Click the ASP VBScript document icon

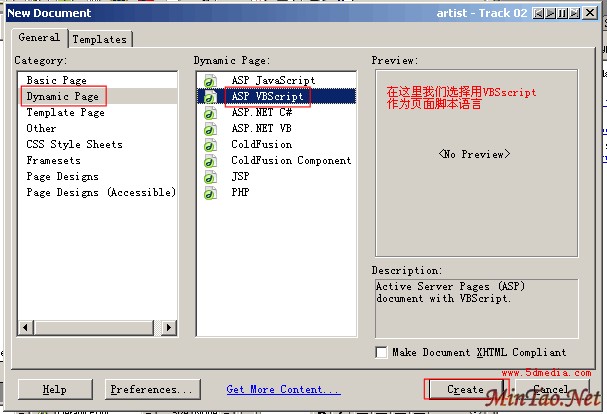[210, 97]
